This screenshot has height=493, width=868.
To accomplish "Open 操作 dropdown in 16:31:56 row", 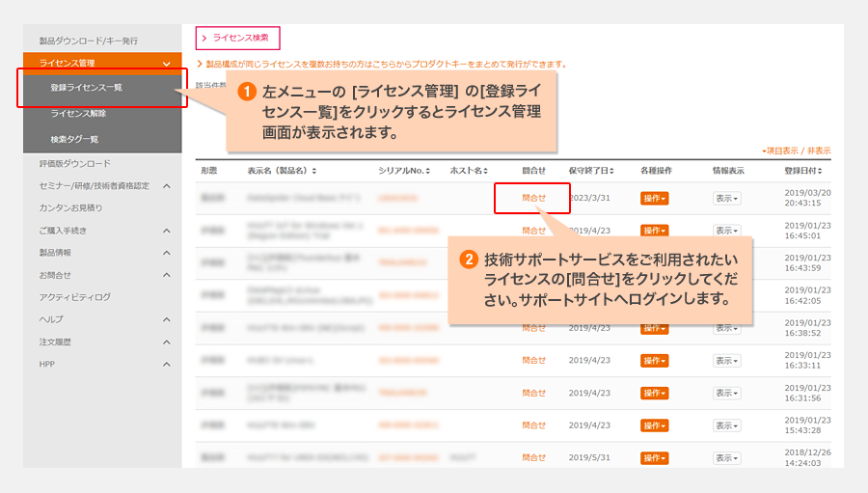I will point(654,394).
